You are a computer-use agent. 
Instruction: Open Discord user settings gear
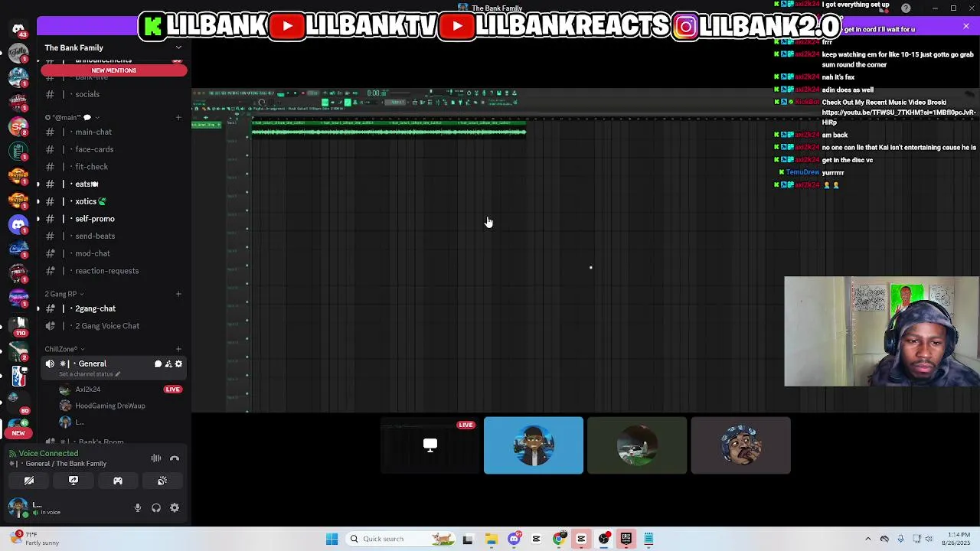[x=175, y=508]
